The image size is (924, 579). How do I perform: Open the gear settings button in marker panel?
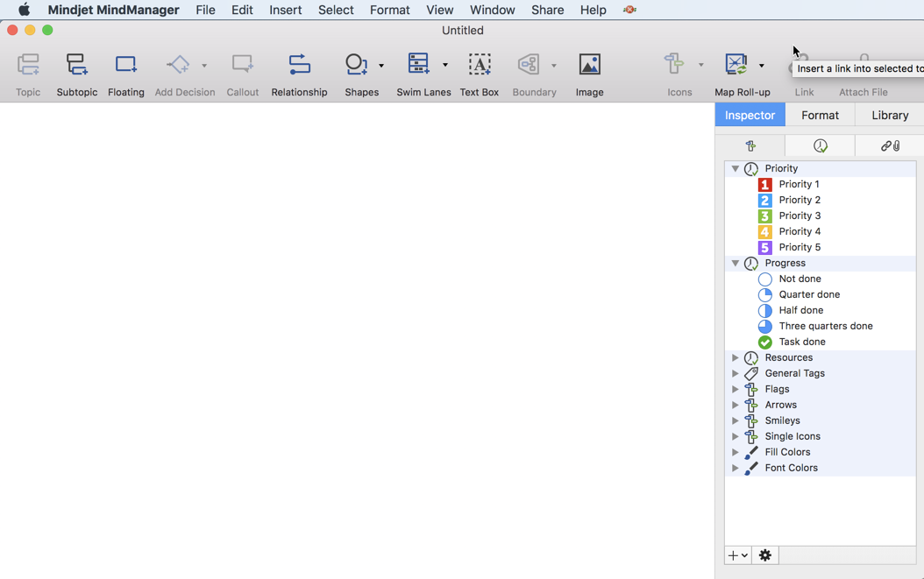tap(765, 555)
